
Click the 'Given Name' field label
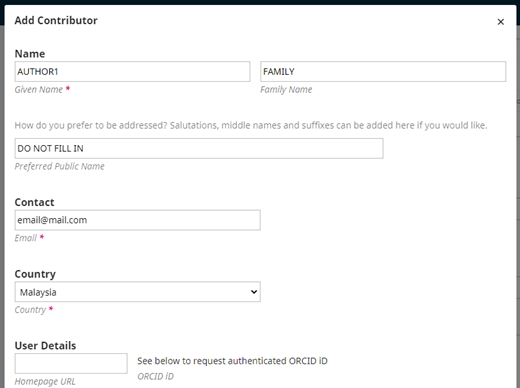click(39, 89)
